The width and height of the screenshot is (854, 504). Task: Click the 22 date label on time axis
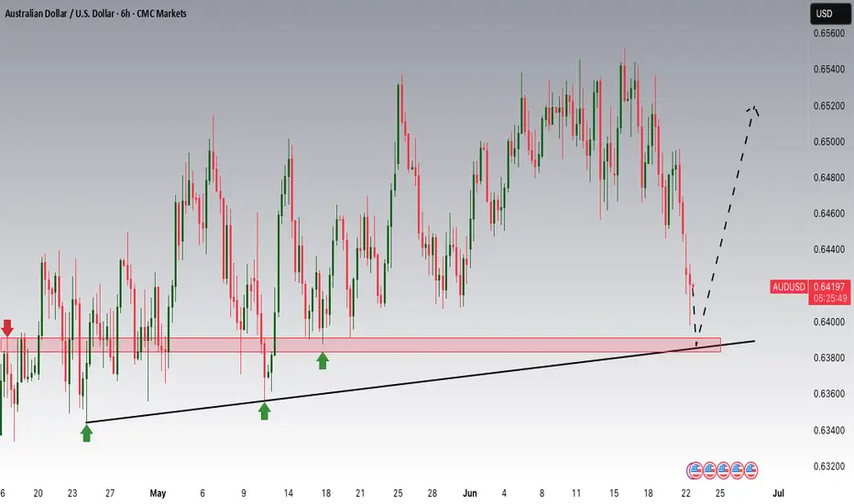[685, 493]
